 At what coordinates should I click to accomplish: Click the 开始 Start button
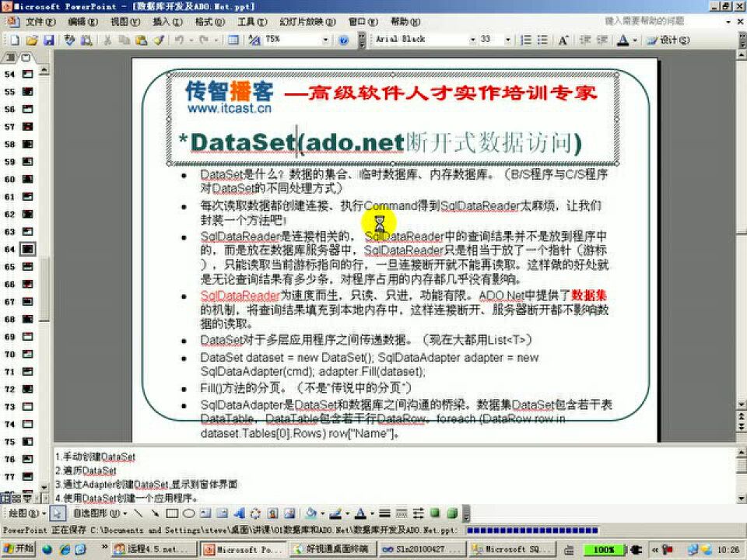(19, 549)
